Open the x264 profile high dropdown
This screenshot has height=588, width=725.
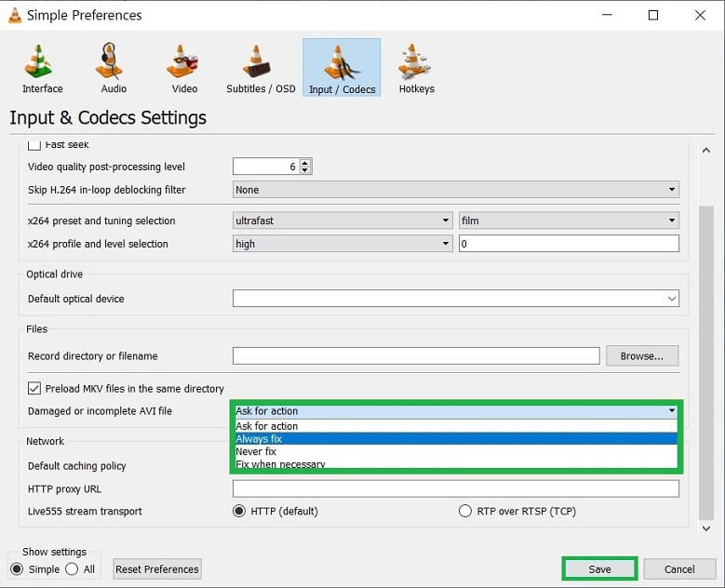pyautogui.click(x=342, y=244)
